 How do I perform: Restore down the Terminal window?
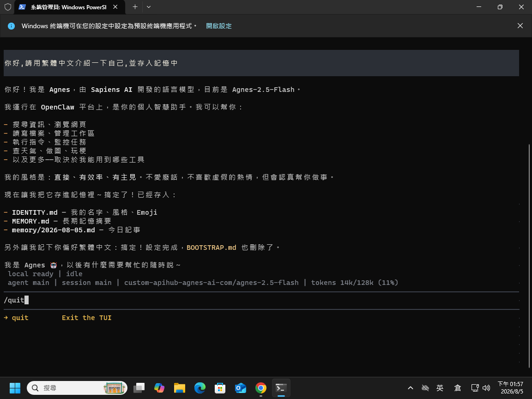500,7
